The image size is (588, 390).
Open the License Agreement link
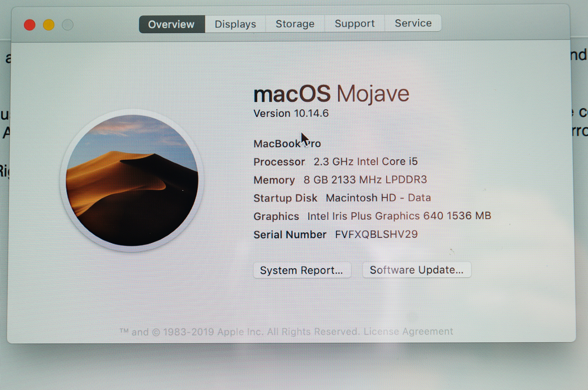[408, 332]
